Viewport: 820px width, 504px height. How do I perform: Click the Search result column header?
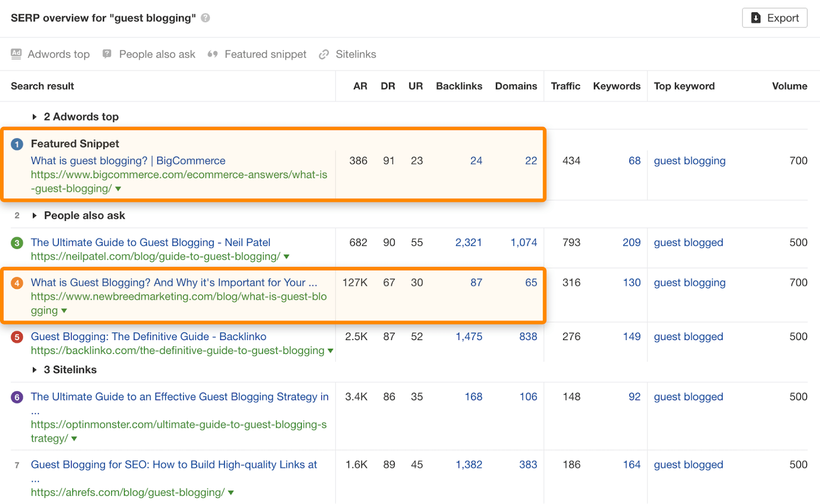[x=42, y=86]
